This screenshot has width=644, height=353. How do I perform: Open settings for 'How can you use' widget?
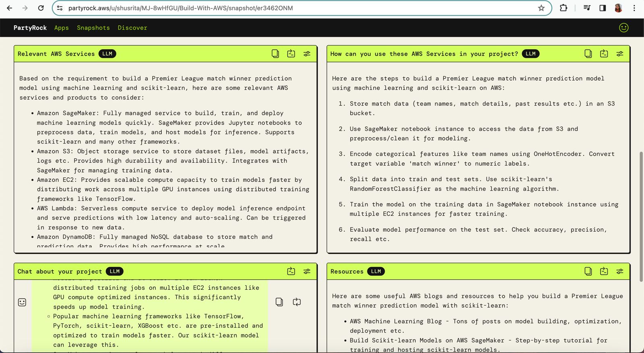click(620, 54)
